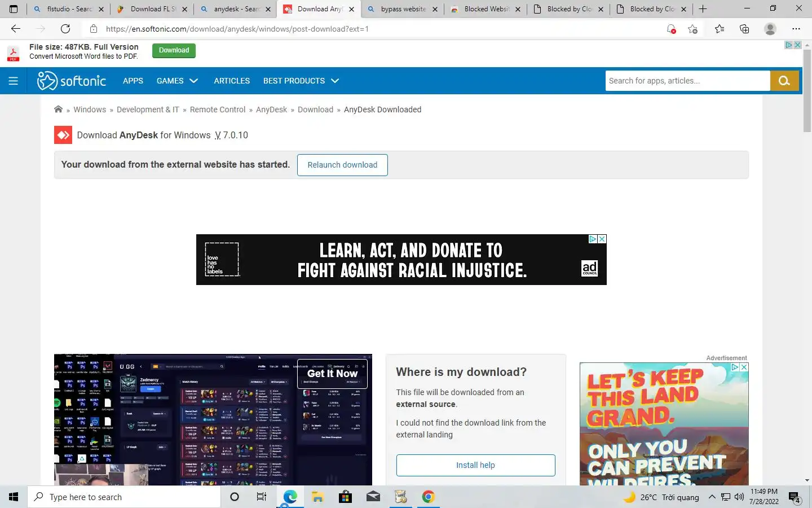Open the U.GG app screenshot ad
Image resolution: width=812 pixels, height=508 pixels.
(x=213, y=420)
